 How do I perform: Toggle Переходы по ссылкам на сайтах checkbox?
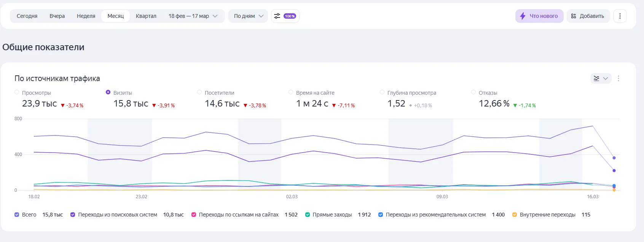click(194, 215)
